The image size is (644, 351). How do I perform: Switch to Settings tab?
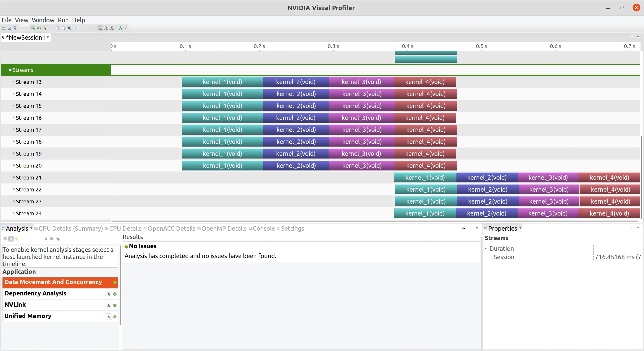[x=291, y=229]
